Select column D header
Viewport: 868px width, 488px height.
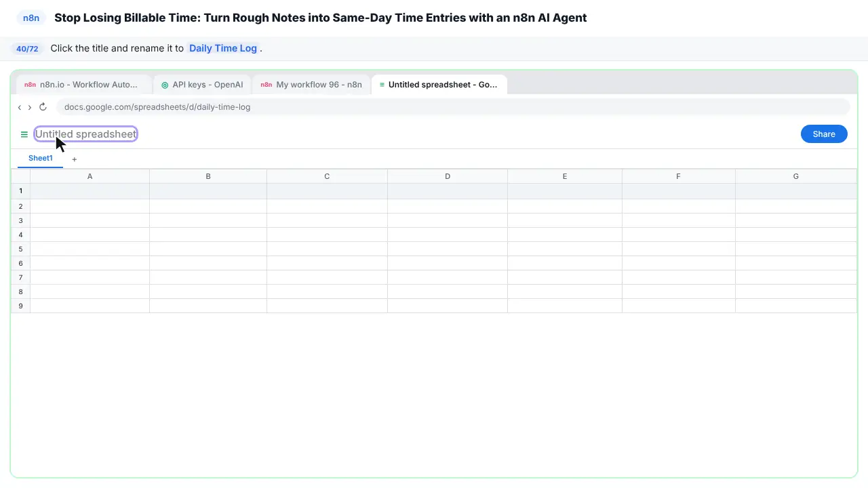[x=448, y=176]
